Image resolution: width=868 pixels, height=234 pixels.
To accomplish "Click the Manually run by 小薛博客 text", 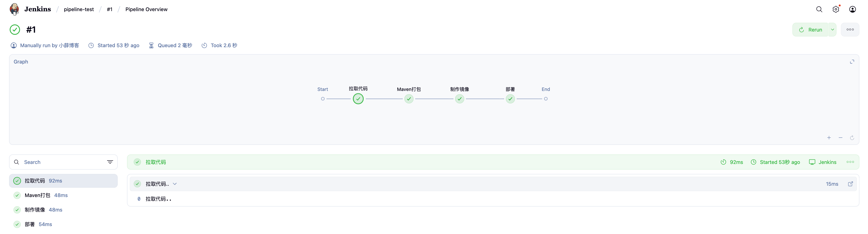I will [50, 46].
